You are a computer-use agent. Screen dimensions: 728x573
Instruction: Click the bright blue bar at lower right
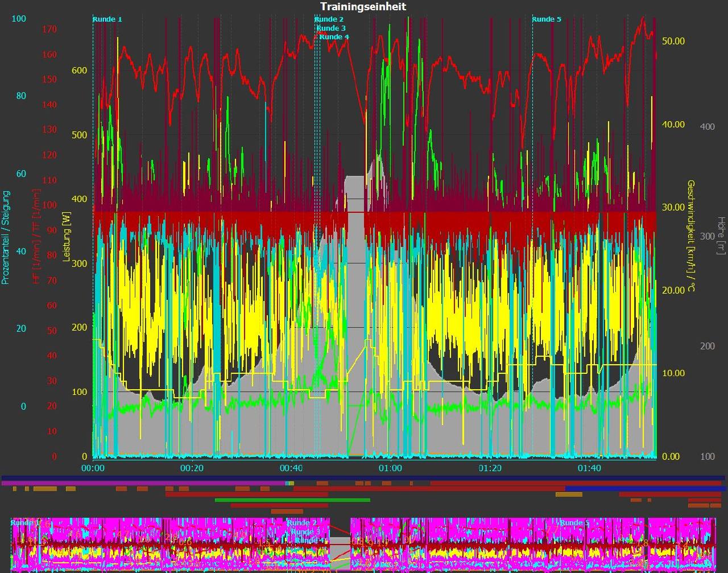pos(646,489)
